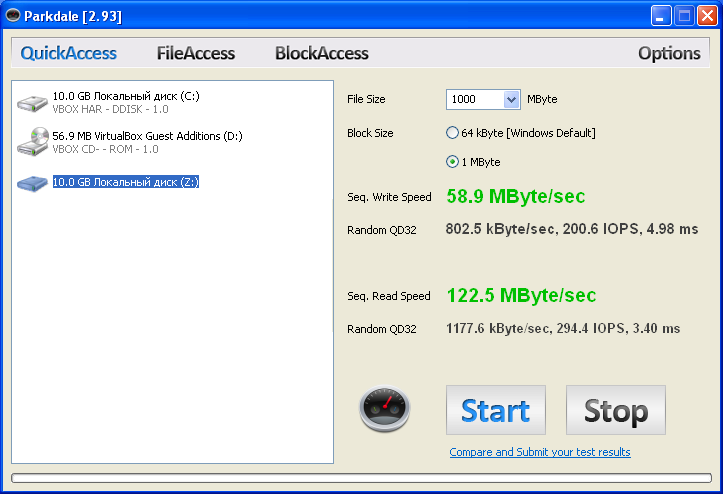This screenshot has width=723, height=494.
Task: Open the File Size dropdown arrow
Action: 511,99
